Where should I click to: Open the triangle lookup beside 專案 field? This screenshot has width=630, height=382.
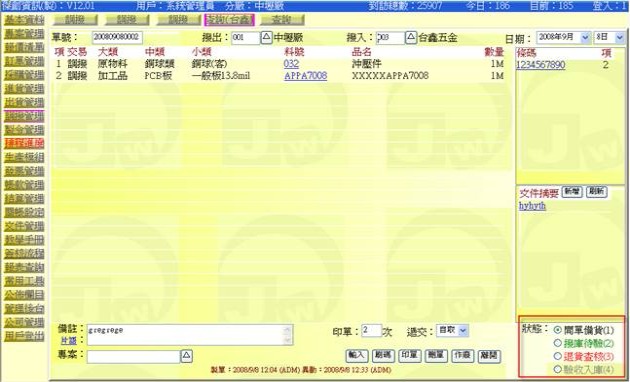[x=186, y=356]
